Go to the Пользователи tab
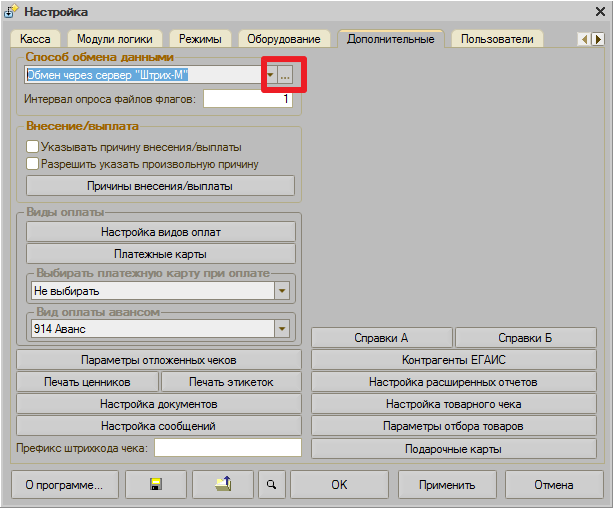613x508 pixels. pos(497,39)
